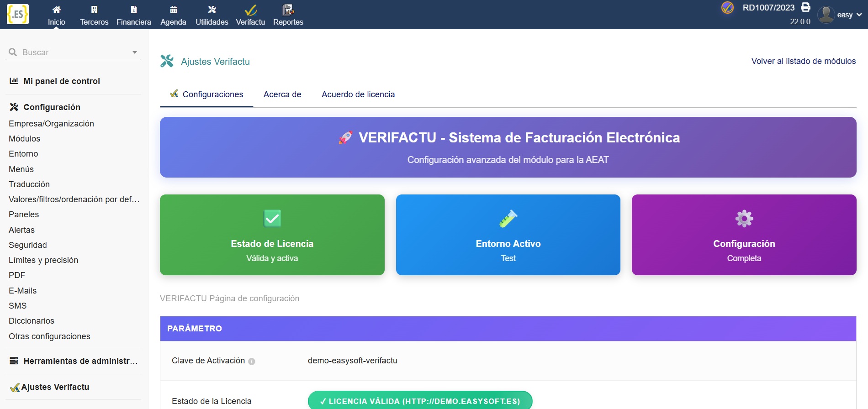The width and height of the screenshot is (868, 409).
Task: Open Límites y precisión in sidebar
Action: [x=43, y=260]
